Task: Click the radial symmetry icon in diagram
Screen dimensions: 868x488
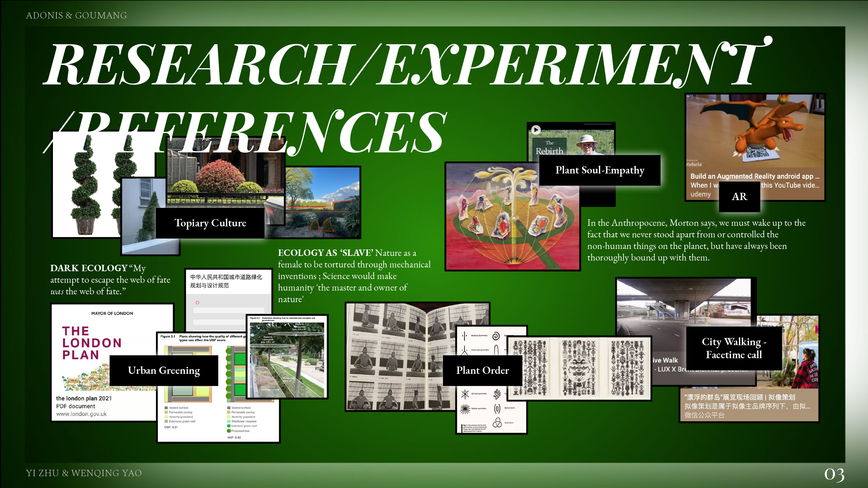Action: pos(465,409)
